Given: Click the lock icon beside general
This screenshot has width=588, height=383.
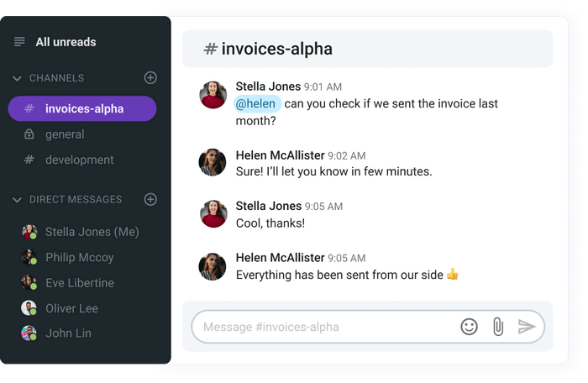Looking at the screenshot, I should [x=29, y=134].
